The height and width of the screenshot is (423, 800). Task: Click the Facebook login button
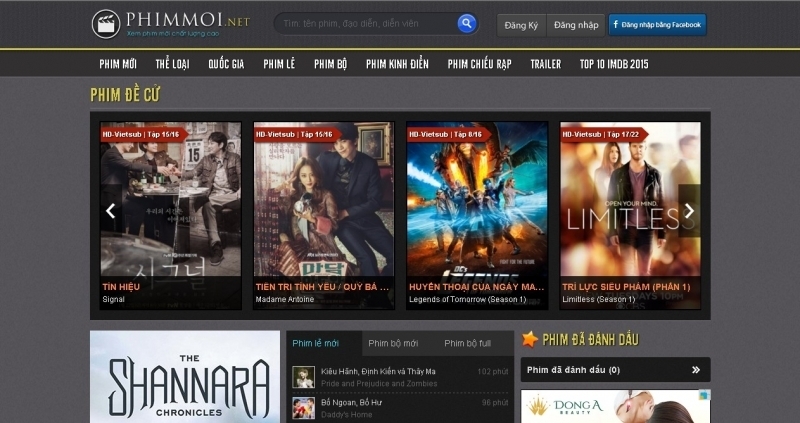pos(657,24)
